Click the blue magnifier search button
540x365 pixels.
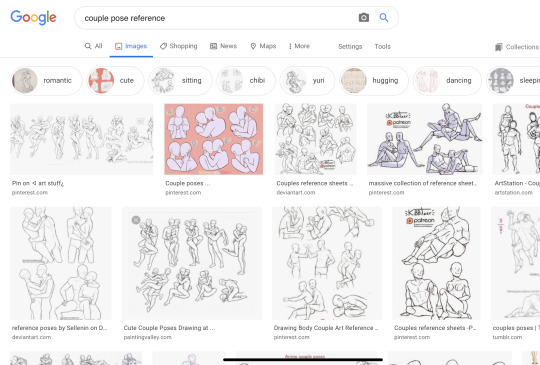(x=384, y=17)
